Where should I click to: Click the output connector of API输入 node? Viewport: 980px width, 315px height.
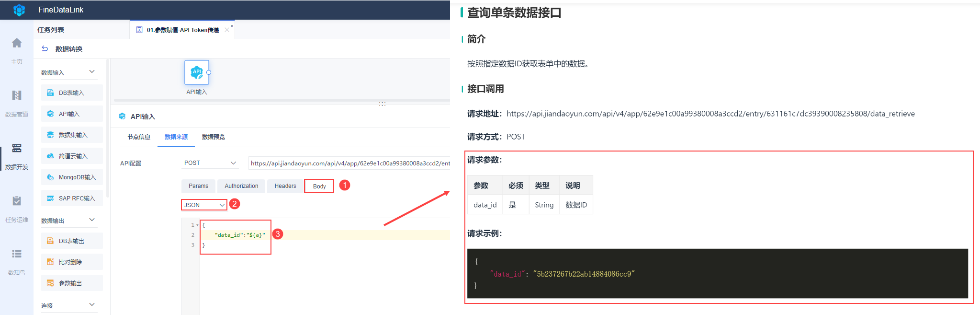209,72
